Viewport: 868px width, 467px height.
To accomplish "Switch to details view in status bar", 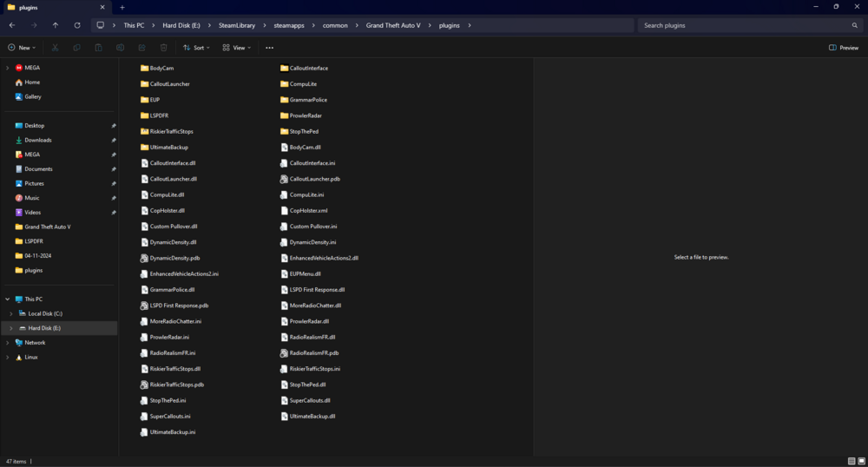I will coord(852,461).
